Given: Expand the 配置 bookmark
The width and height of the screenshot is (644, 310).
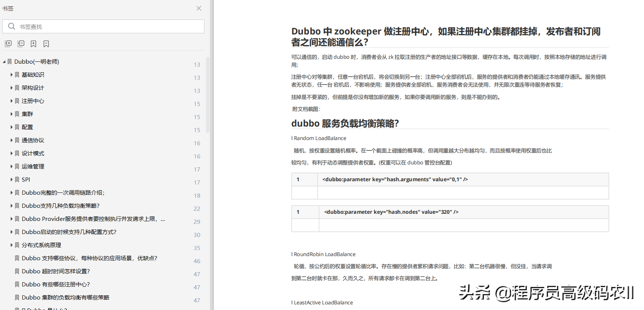Looking at the screenshot, I should click(x=12, y=127).
